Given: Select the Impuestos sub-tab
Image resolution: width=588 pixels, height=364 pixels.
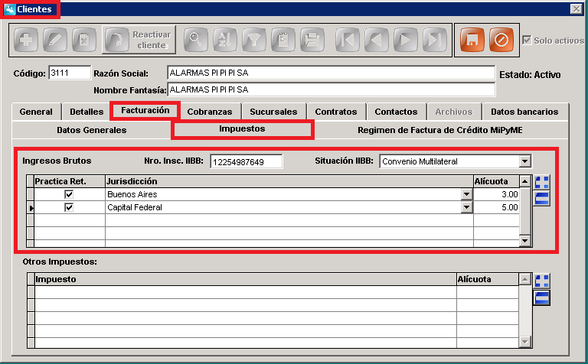Looking at the screenshot, I should tap(242, 128).
